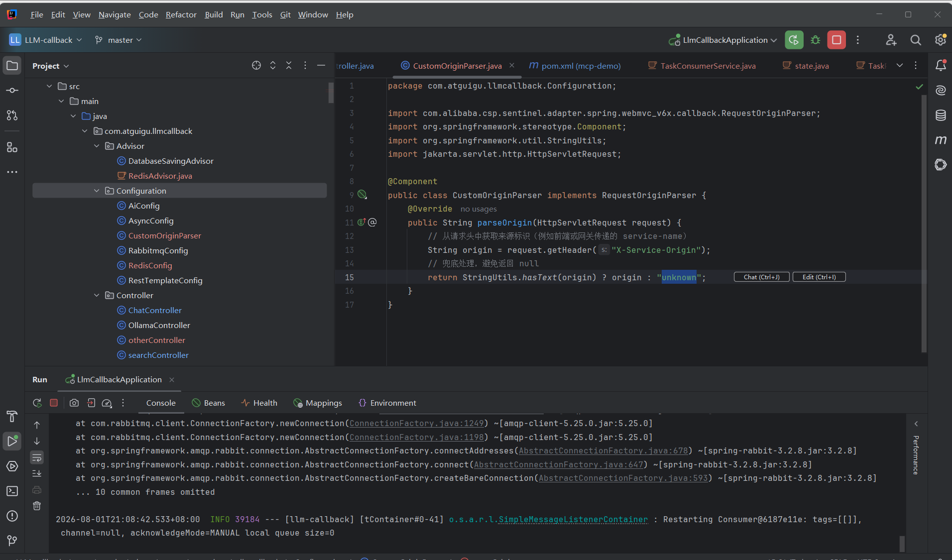
Task: Stop the running application in the main toolbar
Action: pos(836,40)
